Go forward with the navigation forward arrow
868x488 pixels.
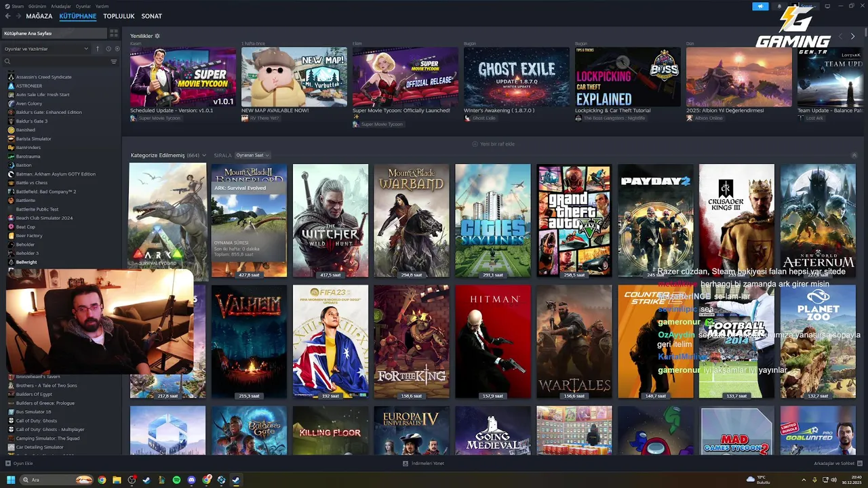[x=19, y=16]
